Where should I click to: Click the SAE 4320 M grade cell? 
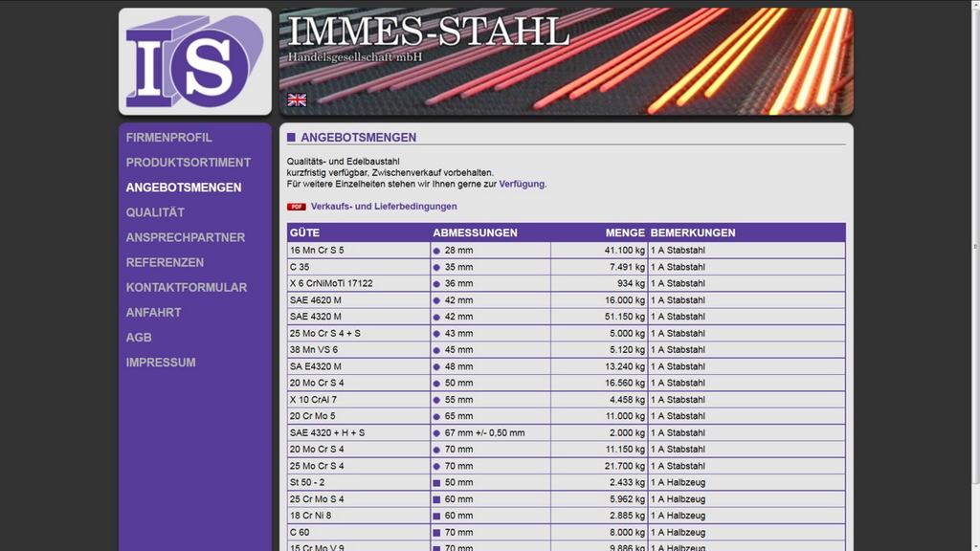pos(359,317)
